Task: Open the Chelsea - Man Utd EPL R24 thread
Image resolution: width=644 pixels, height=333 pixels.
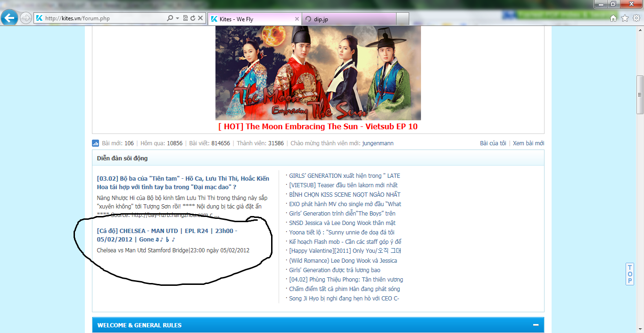Action: coord(167,235)
